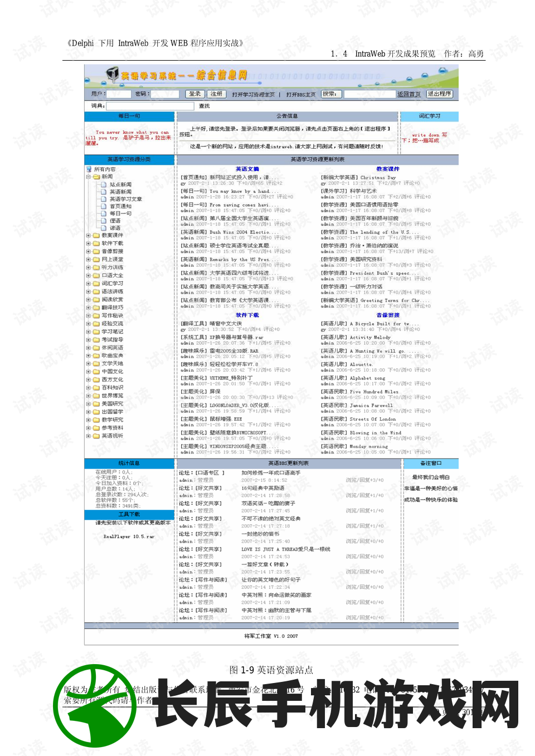The width and height of the screenshot is (535, 756).
Task: Select the 英语视听 tree item
Action: tap(112, 436)
